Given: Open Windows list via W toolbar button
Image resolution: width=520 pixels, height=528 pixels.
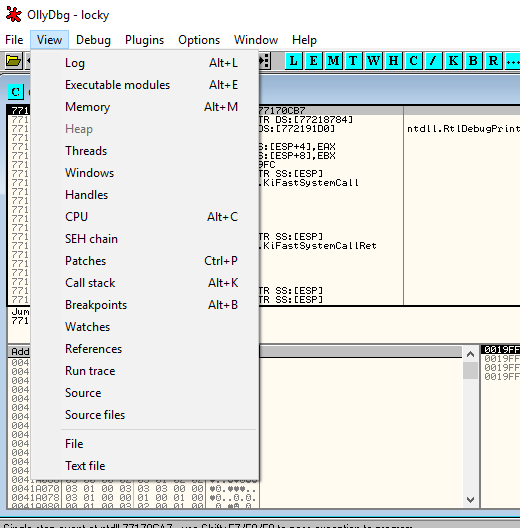Looking at the screenshot, I should pyautogui.click(x=373, y=61).
